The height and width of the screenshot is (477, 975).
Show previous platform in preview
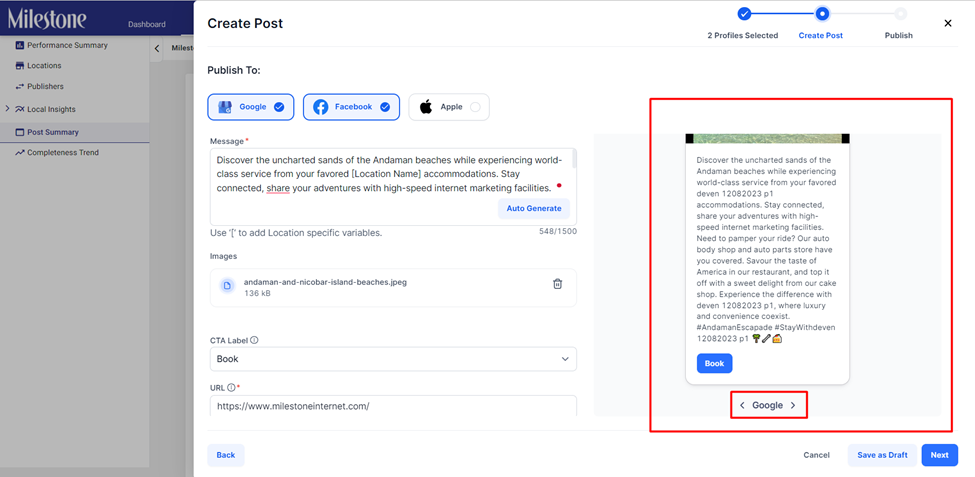(x=742, y=405)
